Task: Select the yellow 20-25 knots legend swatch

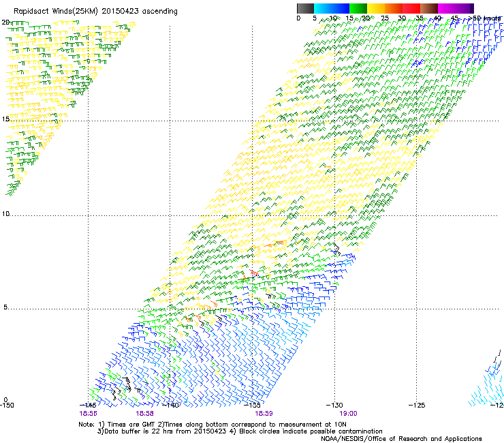Action: [x=376, y=8]
